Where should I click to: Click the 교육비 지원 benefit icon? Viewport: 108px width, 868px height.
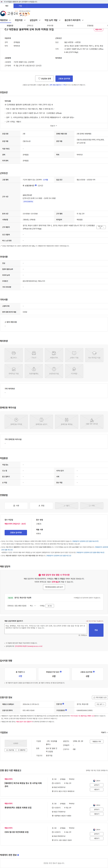[x=74, y=355]
